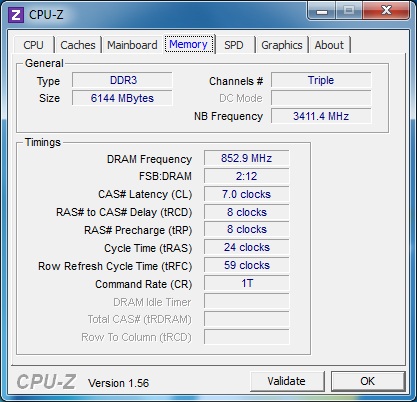Go to the SPD tab

[234, 45]
